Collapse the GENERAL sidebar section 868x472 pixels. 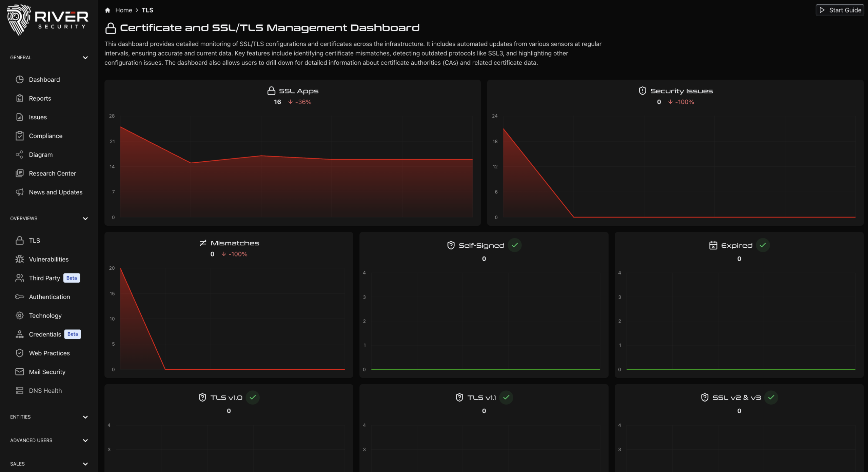85,58
